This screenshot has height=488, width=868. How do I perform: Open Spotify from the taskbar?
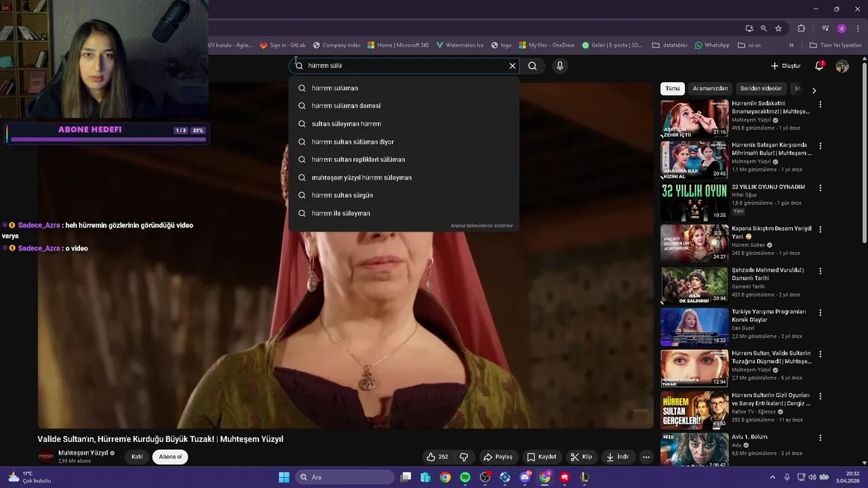465,477
